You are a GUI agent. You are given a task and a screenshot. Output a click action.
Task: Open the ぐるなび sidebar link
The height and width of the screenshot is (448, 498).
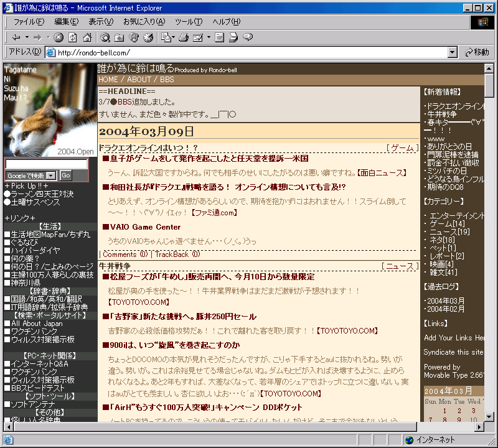24,243
